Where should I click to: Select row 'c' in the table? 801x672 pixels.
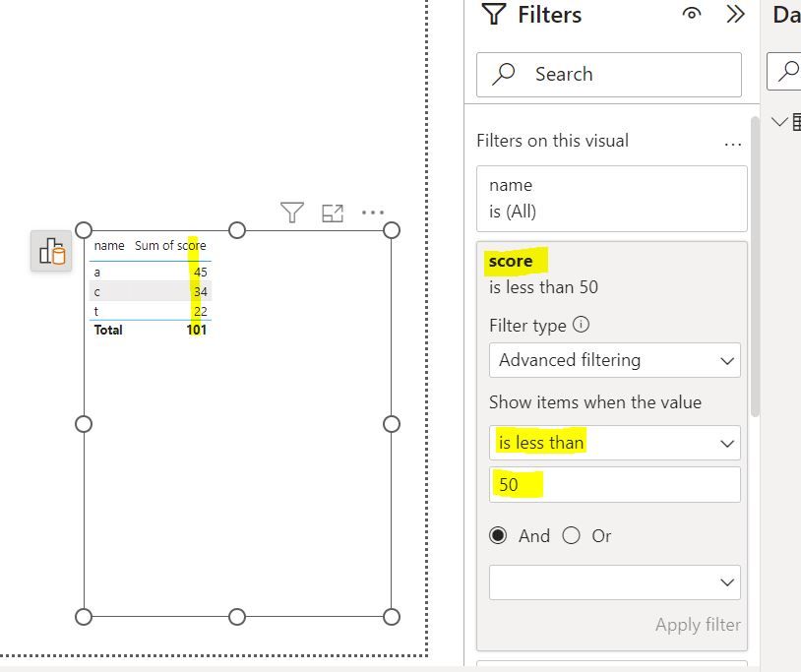(151, 291)
